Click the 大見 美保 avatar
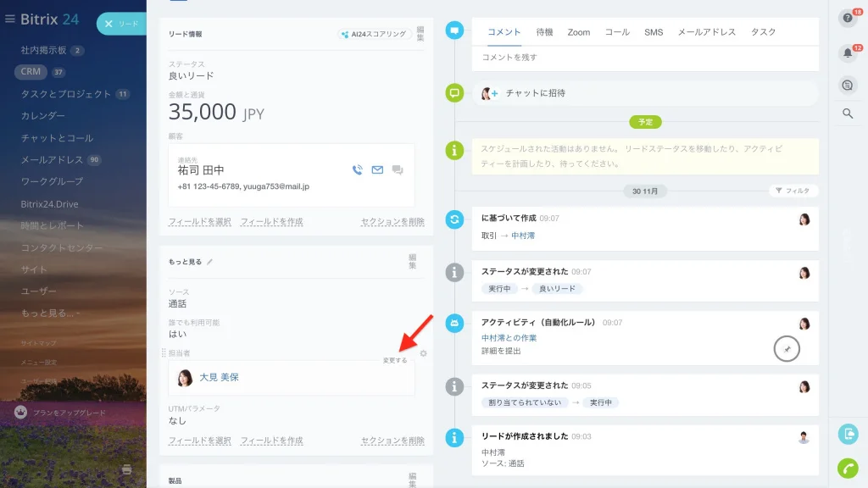This screenshot has width=868, height=488. 185,377
